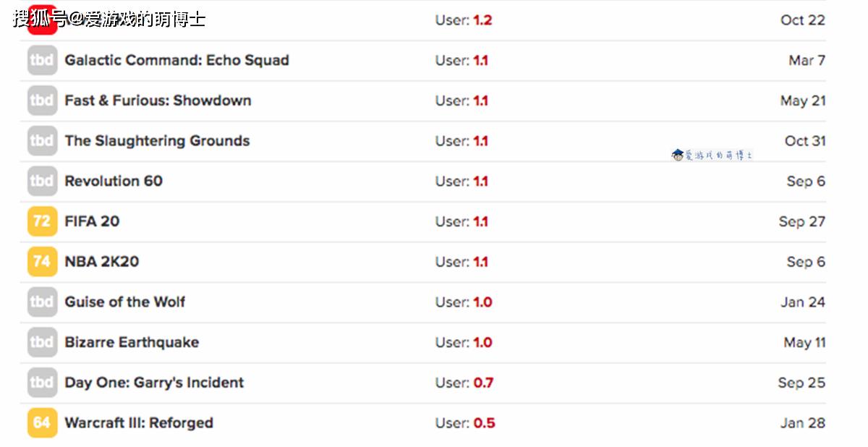The height and width of the screenshot is (447, 868).
Task: Click the tbd badge beside Day One: Garry's Incident
Action: tap(42, 383)
